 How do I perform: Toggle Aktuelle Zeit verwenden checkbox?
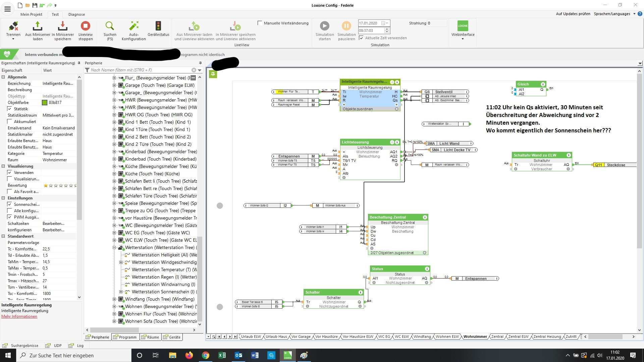pos(361,38)
